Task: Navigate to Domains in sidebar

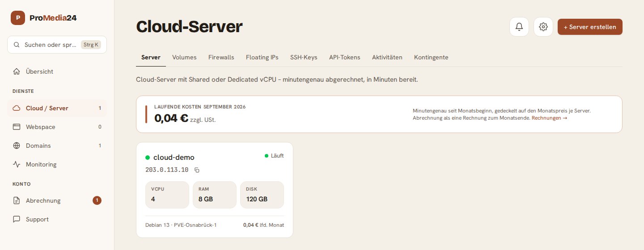Action: [57, 146]
